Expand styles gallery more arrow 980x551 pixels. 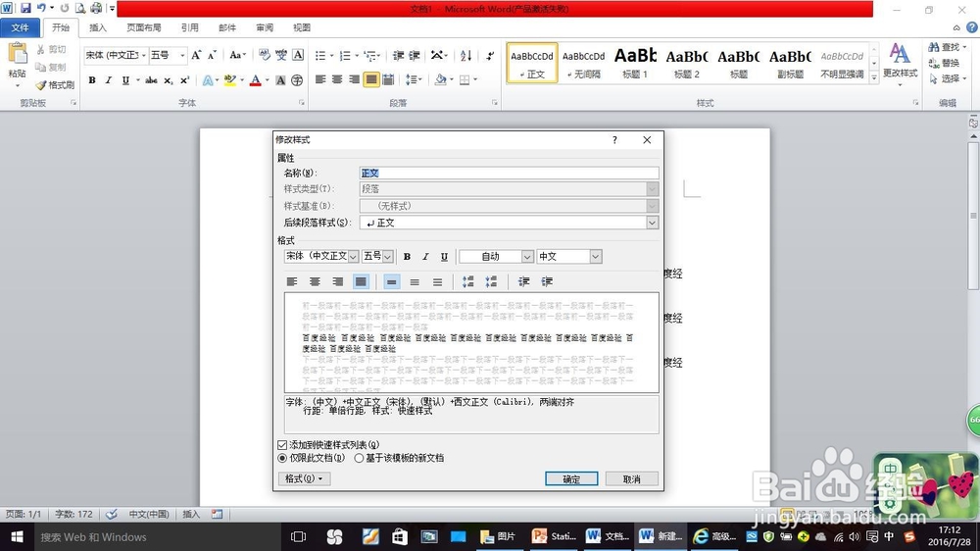[874, 76]
